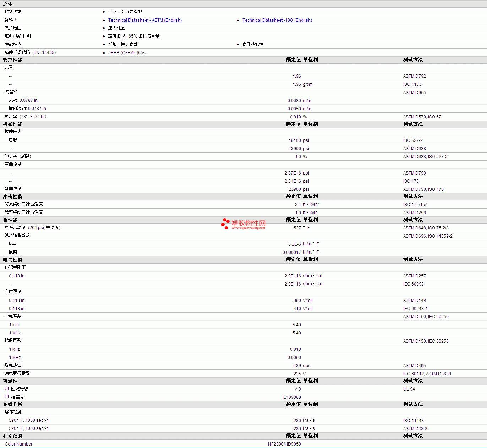Select the test method "UL 94"
The width and height of the screenshot is (487, 448).
click(x=409, y=389)
